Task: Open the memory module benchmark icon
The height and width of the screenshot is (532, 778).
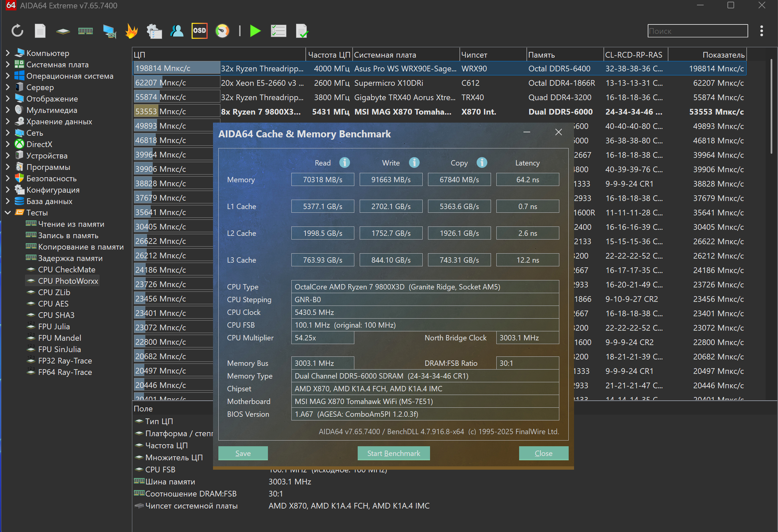Action: tap(85, 31)
